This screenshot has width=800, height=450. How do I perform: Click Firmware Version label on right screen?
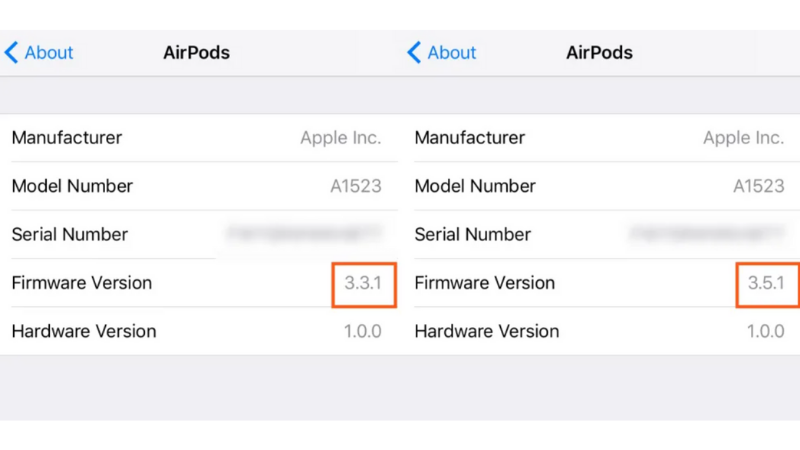(x=485, y=283)
